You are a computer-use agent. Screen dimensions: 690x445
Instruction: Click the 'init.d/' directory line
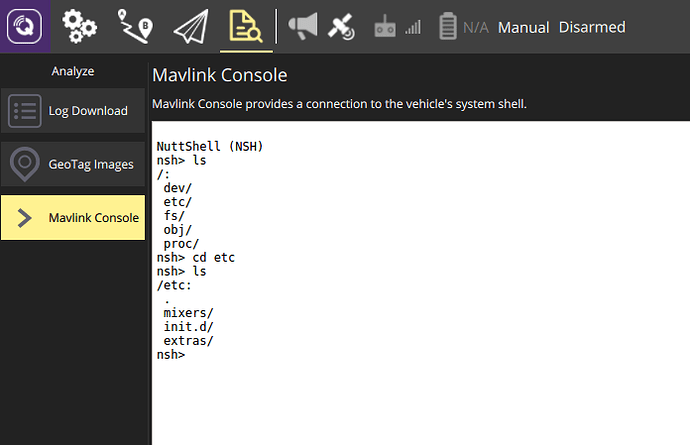[x=188, y=327]
